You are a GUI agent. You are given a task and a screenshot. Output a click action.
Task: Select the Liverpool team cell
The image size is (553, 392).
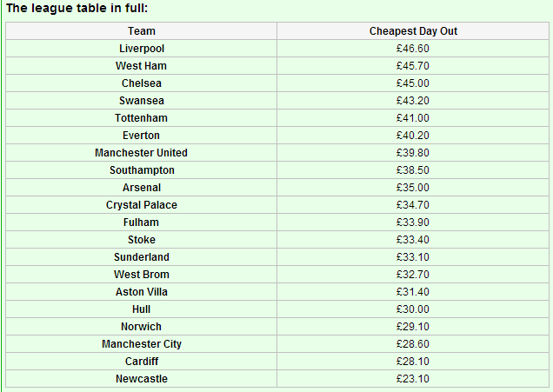(142, 49)
